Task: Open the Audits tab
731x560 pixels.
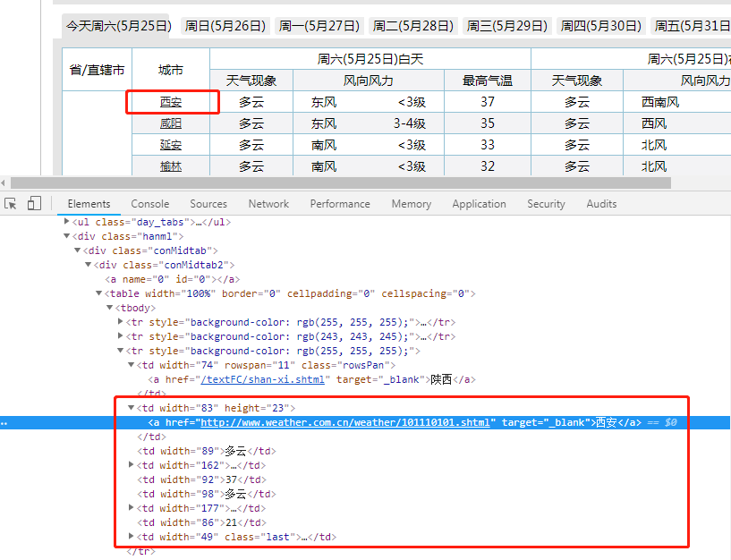Action: point(601,204)
